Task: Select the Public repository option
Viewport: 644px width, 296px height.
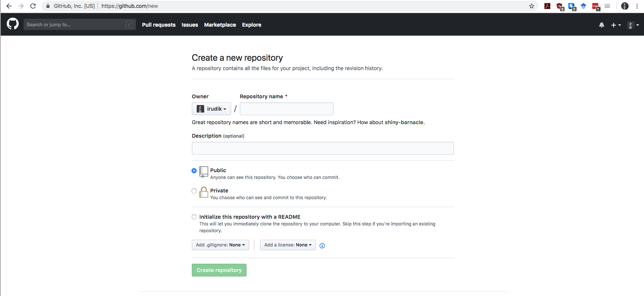Action: tap(194, 171)
